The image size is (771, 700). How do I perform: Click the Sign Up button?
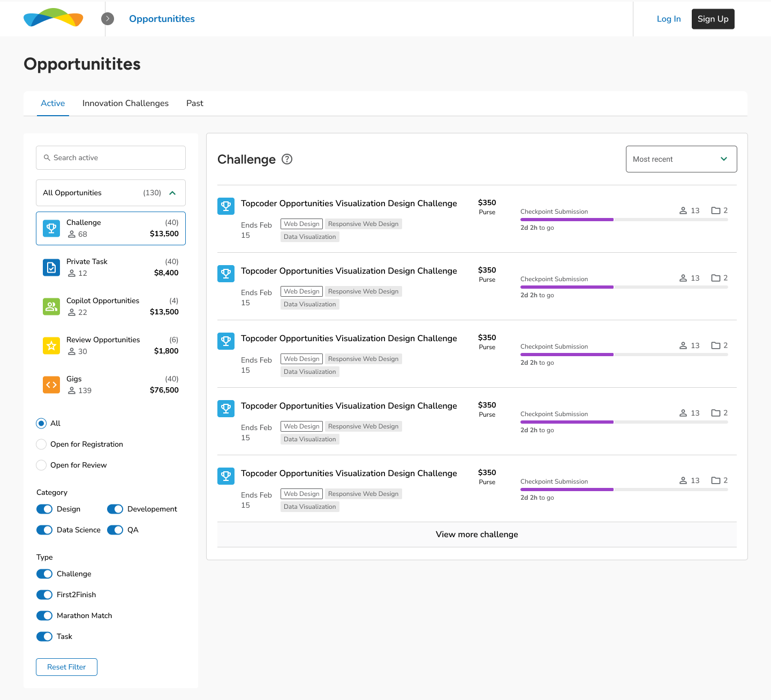pos(713,19)
